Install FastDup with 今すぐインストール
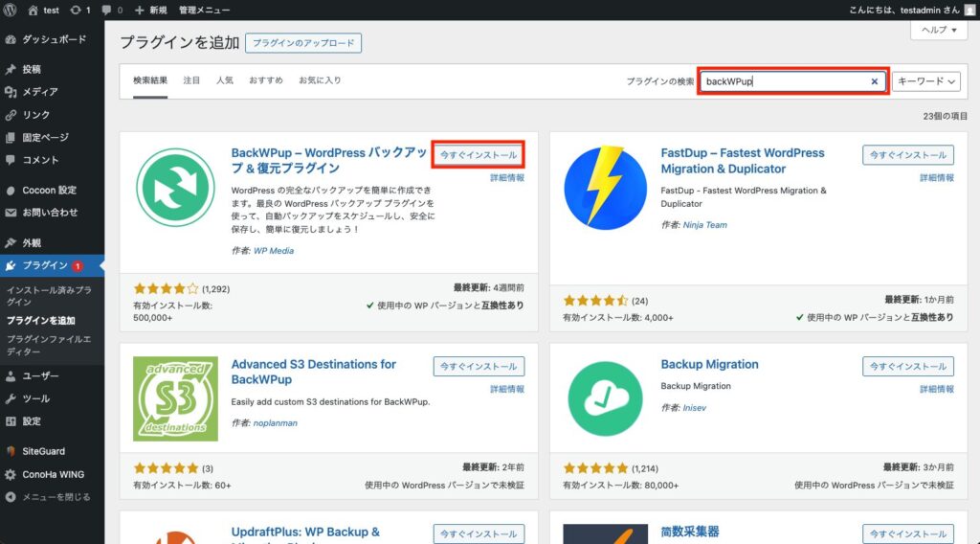Screen dimensions: 980x544 908,155
